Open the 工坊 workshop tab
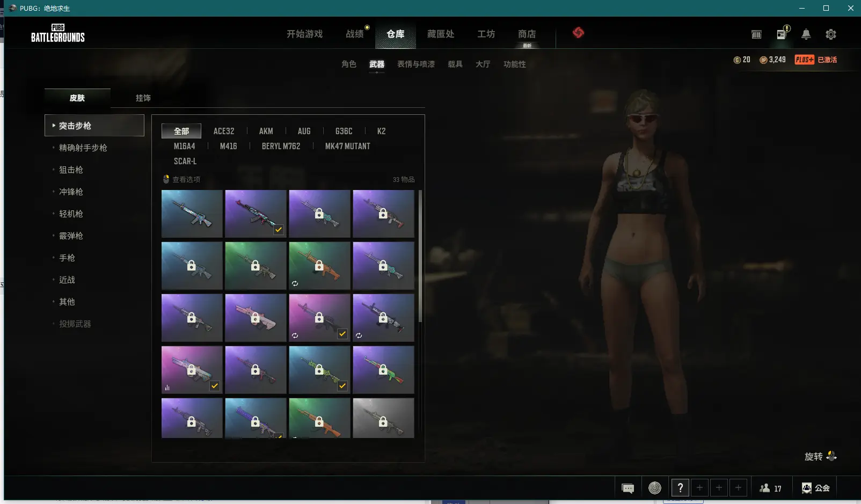 486,34
